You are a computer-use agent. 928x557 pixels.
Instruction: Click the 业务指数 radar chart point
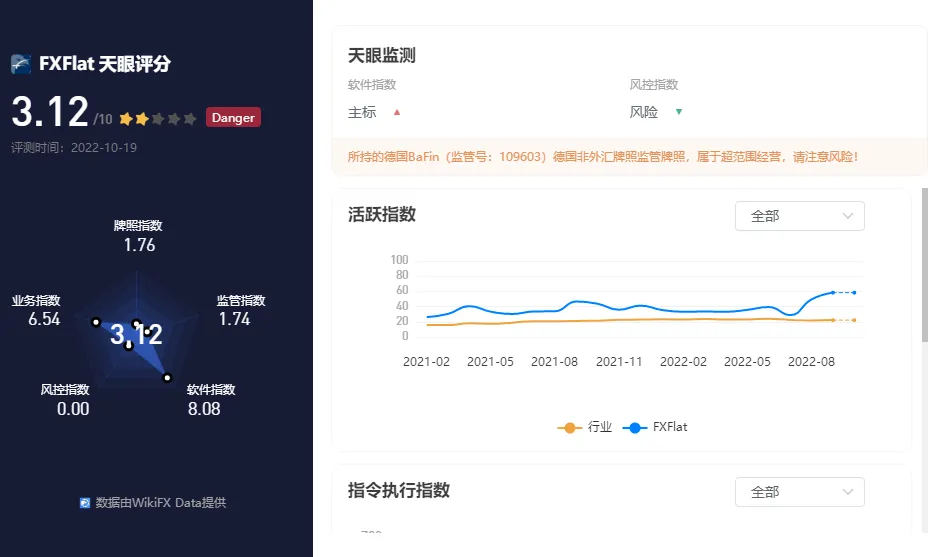(96, 322)
